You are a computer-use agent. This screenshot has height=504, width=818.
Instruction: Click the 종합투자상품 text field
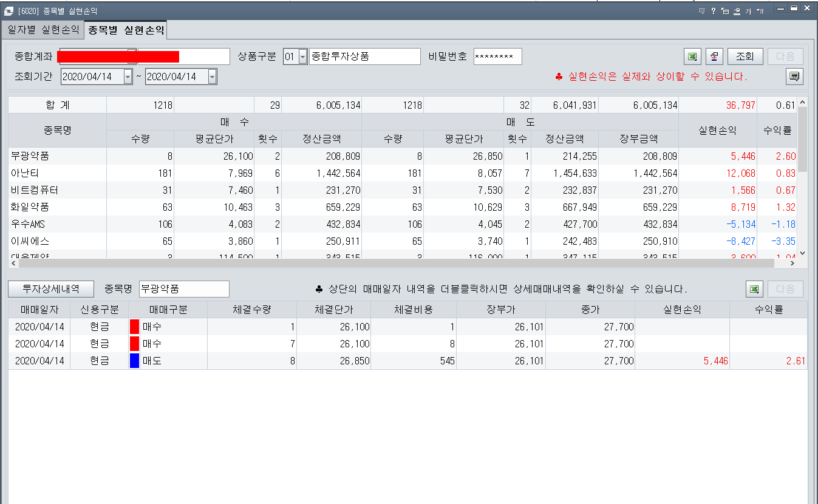click(x=364, y=56)
